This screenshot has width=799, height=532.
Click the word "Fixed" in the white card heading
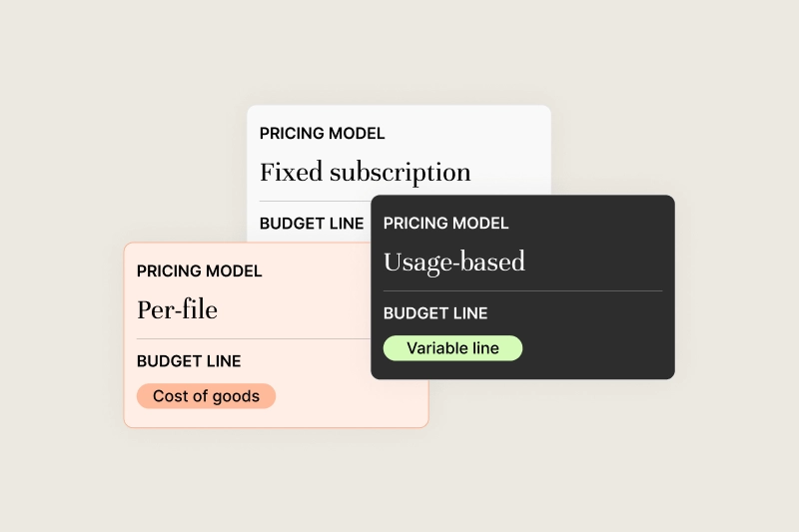point(291,172)
